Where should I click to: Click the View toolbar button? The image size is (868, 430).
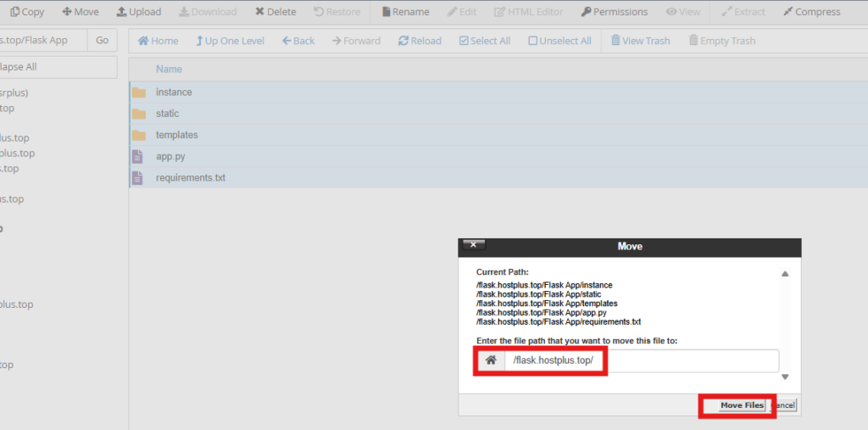click(683, 12)
